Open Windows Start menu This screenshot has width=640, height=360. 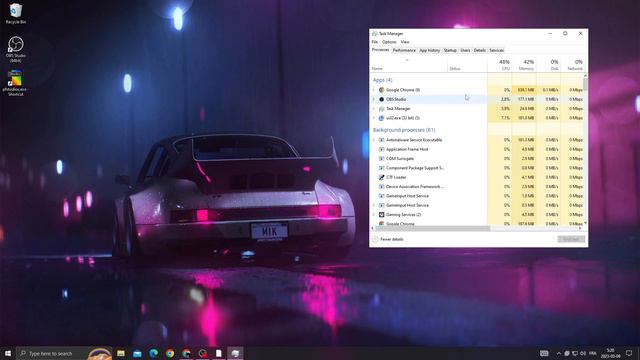pyautogui.click(x=8, y=353)
